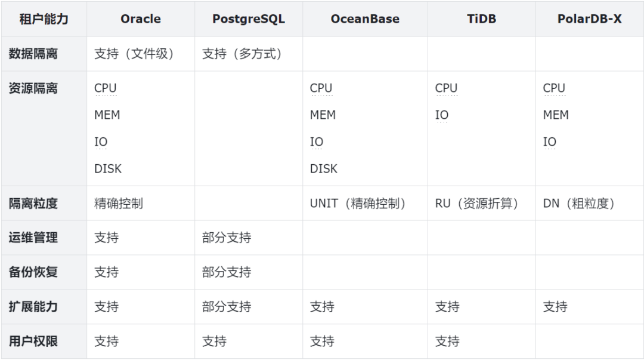Click the underlined CPU under TiDB
The height and width of the screenshot is (360, 644).
coord(446,88)
